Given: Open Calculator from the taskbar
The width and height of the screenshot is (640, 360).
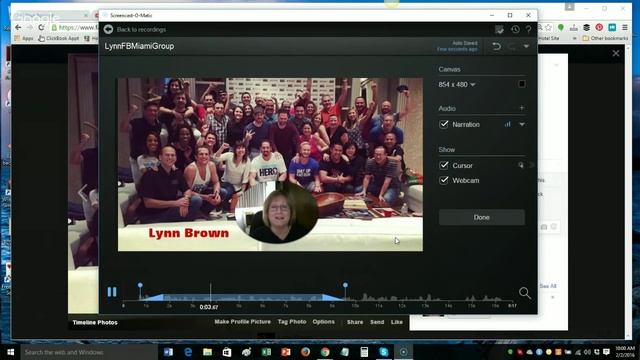Looking at the screenshot, I should pyautogui.click(x=364, y=352).
